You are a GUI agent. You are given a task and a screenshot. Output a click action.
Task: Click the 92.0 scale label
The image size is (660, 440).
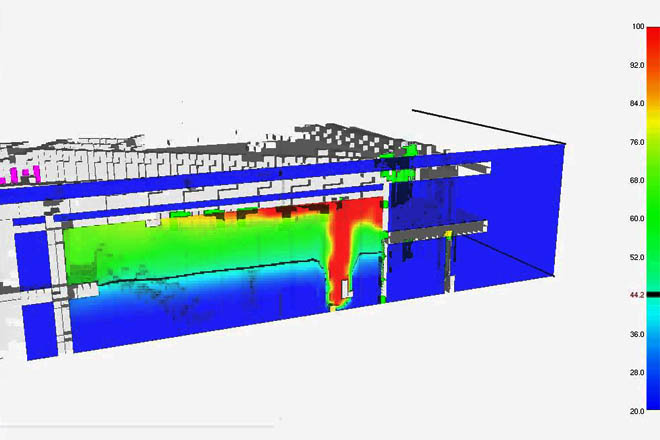tap(637, 65)
